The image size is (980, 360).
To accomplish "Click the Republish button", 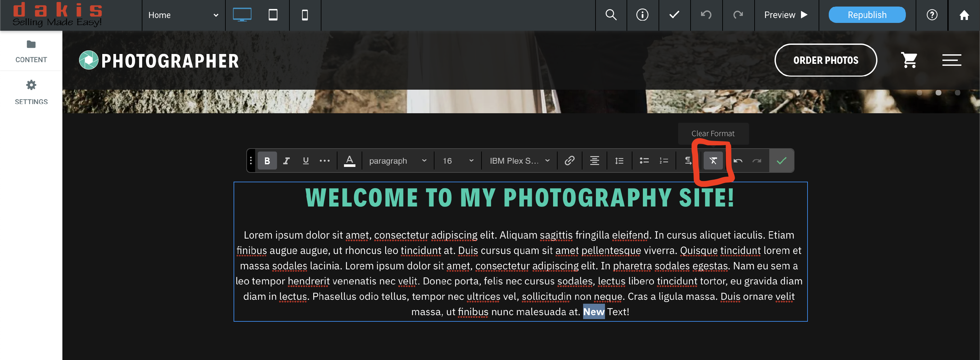I will (867, 15).
